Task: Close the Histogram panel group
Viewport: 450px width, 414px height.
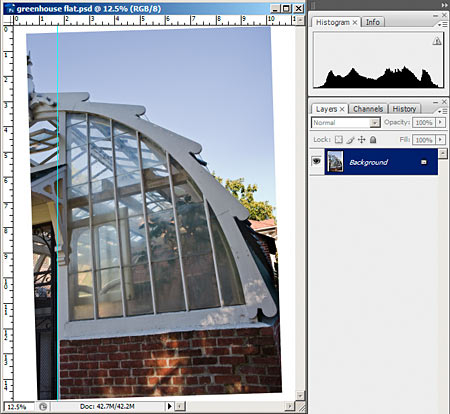Action: (444, 15)
